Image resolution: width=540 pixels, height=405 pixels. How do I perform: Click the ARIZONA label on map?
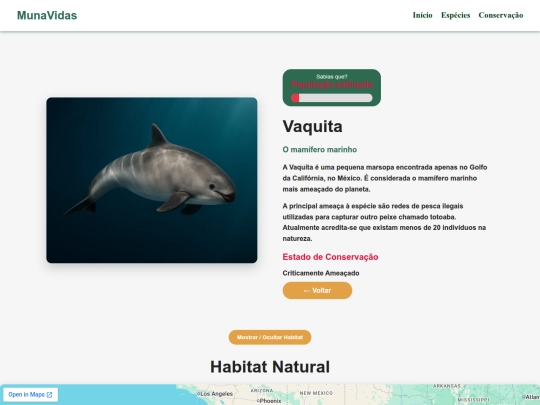[262, 391]
